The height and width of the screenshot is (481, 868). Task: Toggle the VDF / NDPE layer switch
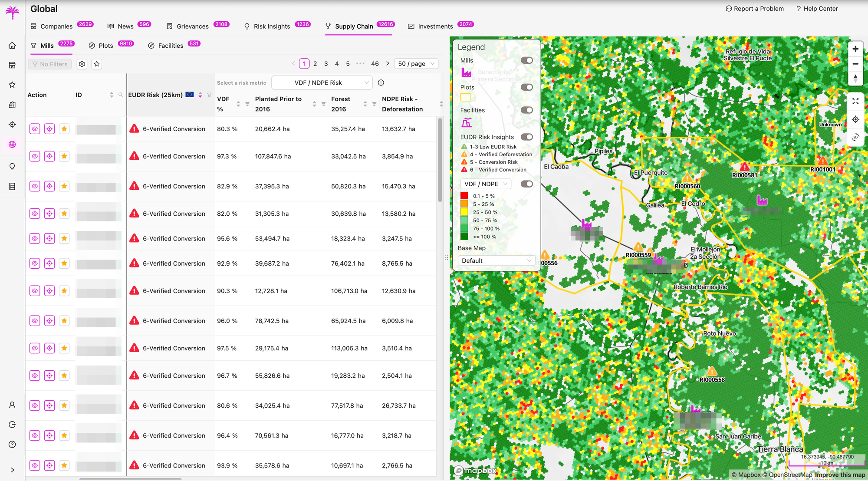[x=527, y=184]
